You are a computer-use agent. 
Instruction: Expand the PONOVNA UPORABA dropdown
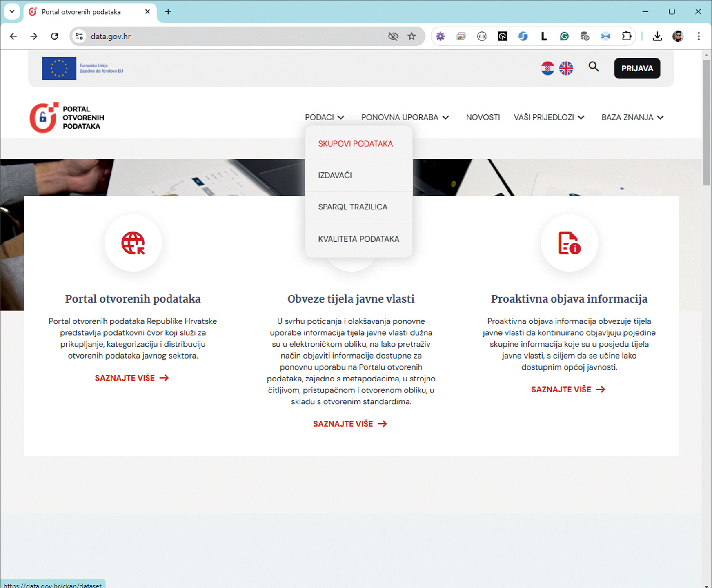[x=405, y=118]
